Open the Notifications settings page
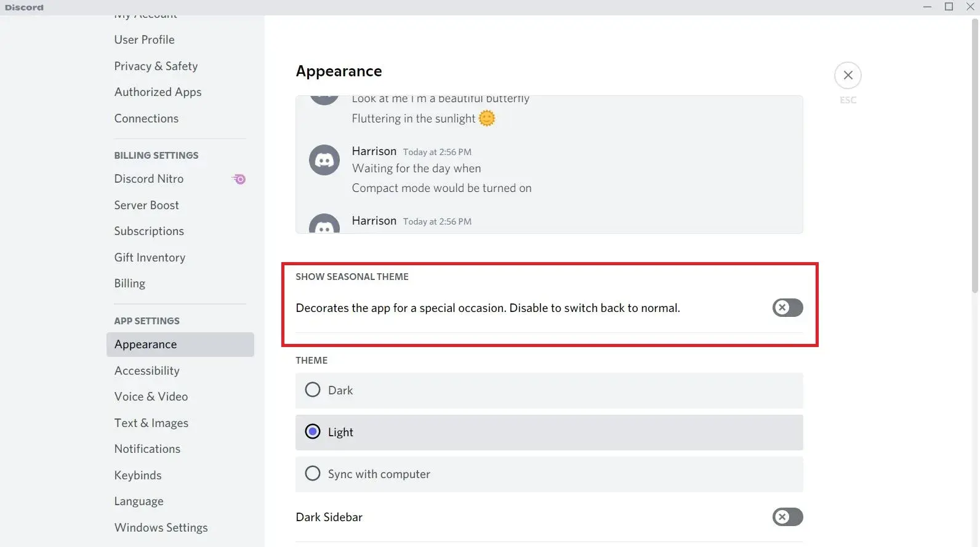Screen dimensions: 980x547 [147, 449]
